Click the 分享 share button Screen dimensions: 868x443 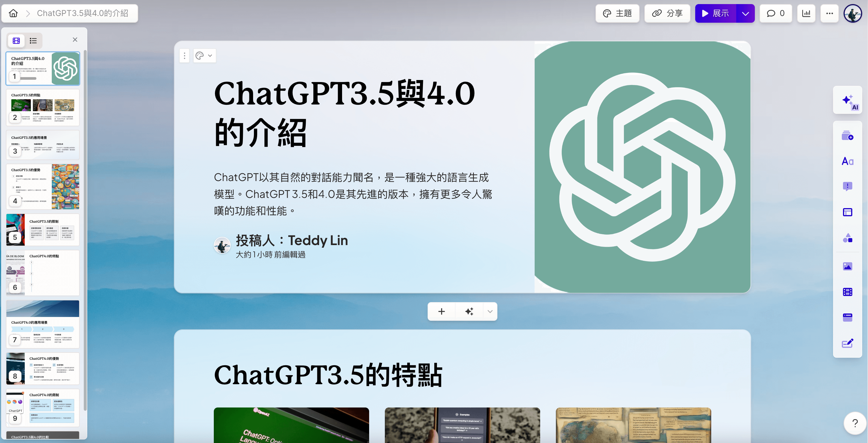tap(667, 13)
